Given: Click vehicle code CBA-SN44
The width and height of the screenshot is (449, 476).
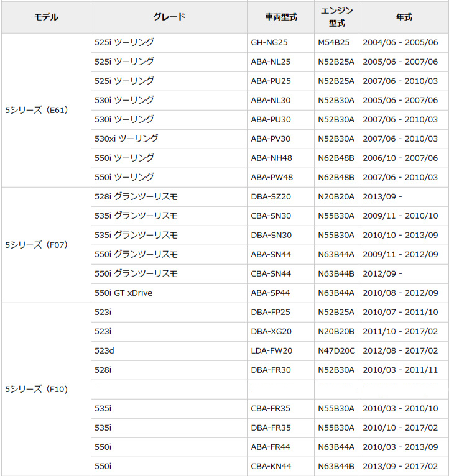Looking at the screenshot, I should (x=271, y=274).
